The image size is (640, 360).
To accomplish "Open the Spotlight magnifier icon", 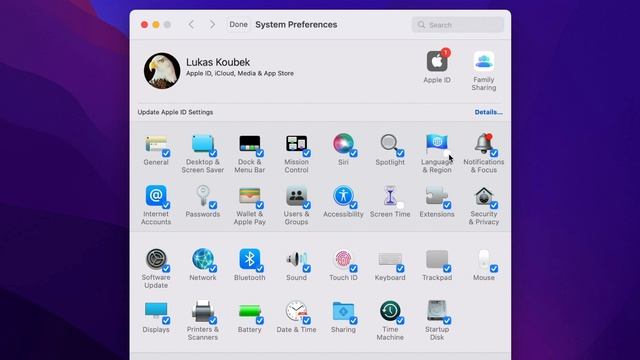I will pyautogui.click(x=390, y=144).
